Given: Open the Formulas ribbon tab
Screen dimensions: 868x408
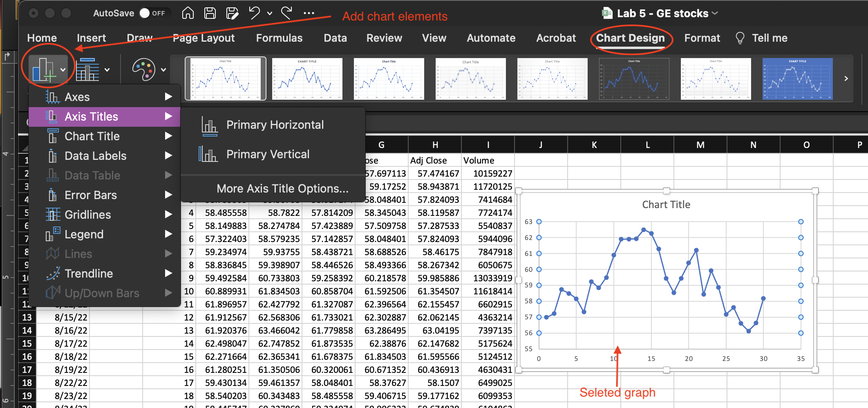Looking at the screenshot, I should tap(279, 38).
